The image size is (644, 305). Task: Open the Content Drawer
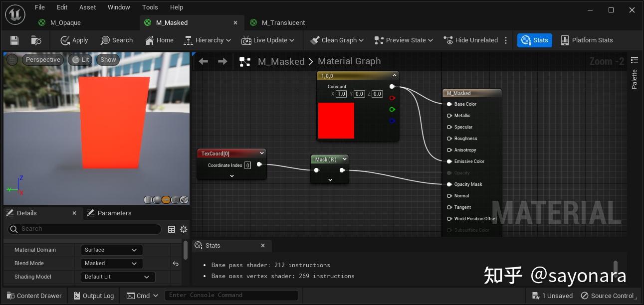tap(34, 295)
